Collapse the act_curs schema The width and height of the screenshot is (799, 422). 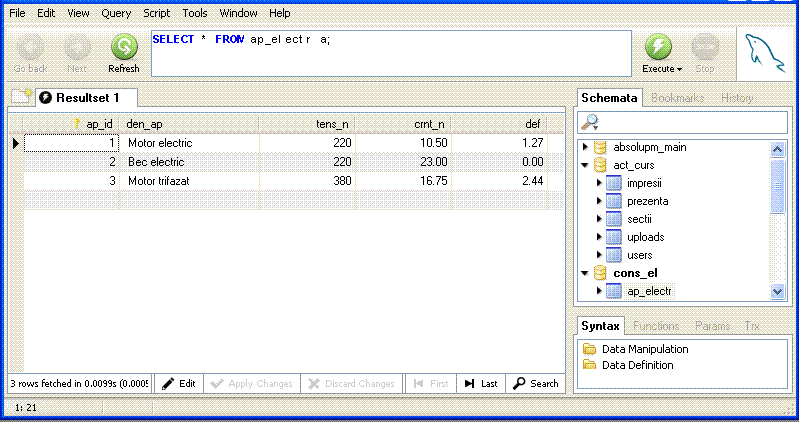[586, 166]
